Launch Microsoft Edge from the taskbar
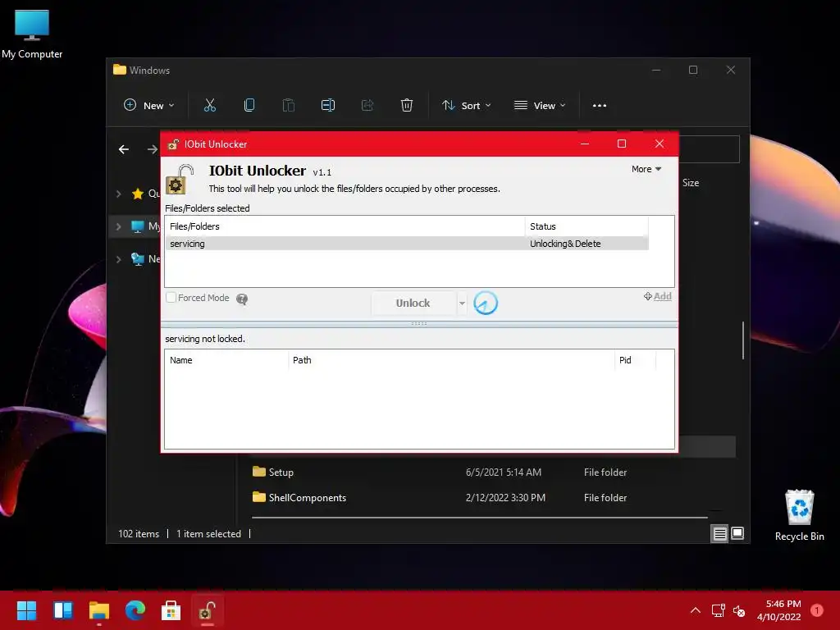 coord(135,610)
